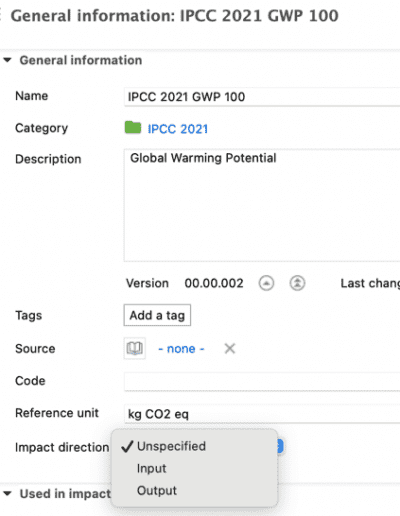This screenshot has width=400, height=516.
Task: Open the Source book icon
Action: point(135,349)
